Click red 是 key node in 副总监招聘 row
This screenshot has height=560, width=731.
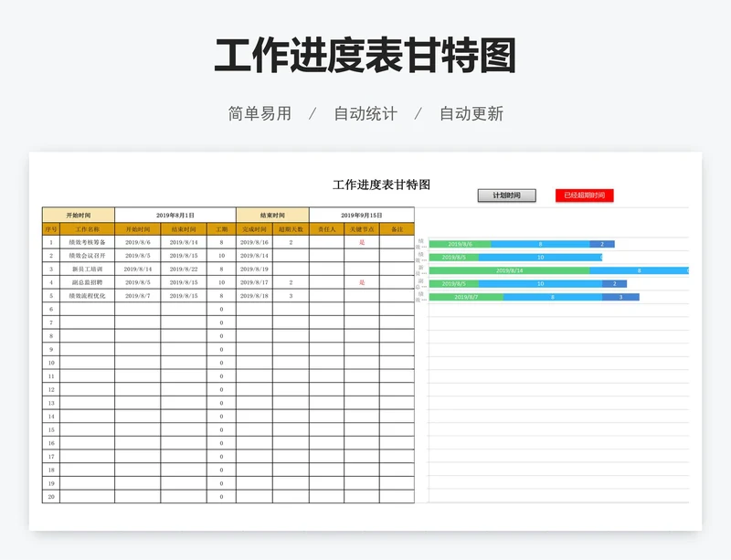click(362, 282)
